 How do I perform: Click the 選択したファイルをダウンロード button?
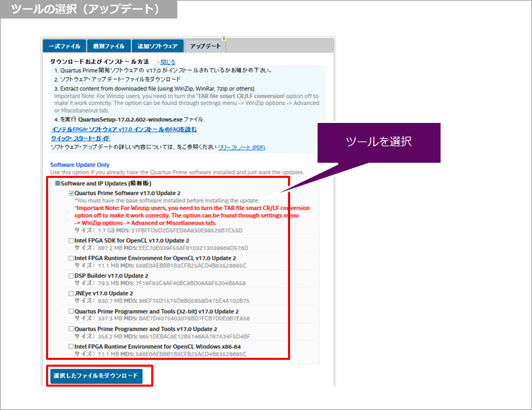click(96, 376)
